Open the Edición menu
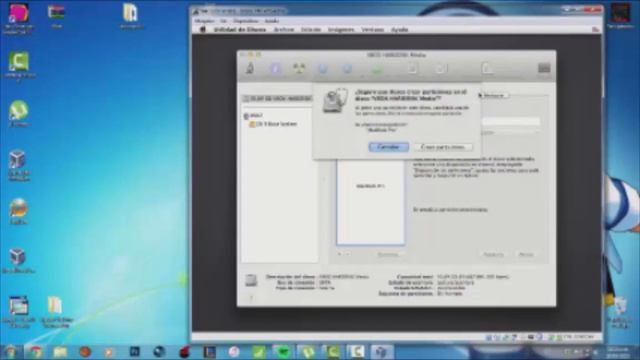Screen dimensions: 640x360 click(311, 29)
